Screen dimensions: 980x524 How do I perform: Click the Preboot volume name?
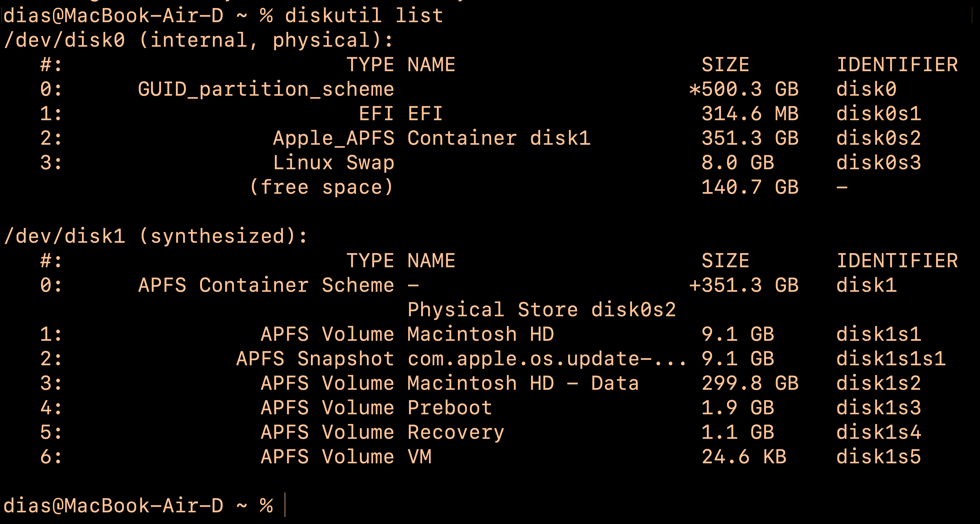[450, 408]
